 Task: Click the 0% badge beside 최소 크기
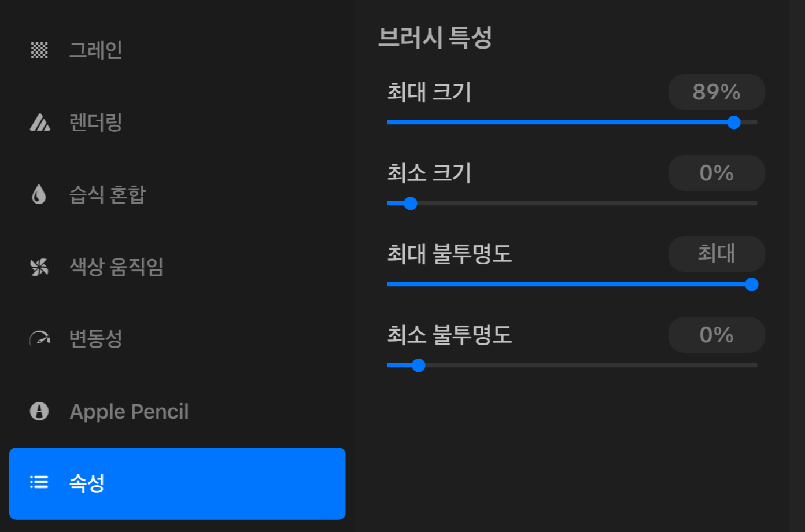717,172
